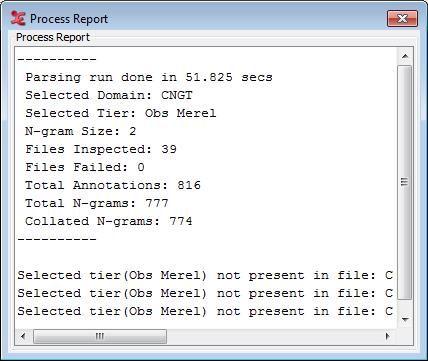The image size is (428, 361).
Task: Place cursor on 'Parsing run done' line
Action: pyautogui.click(x=149, y=77)
